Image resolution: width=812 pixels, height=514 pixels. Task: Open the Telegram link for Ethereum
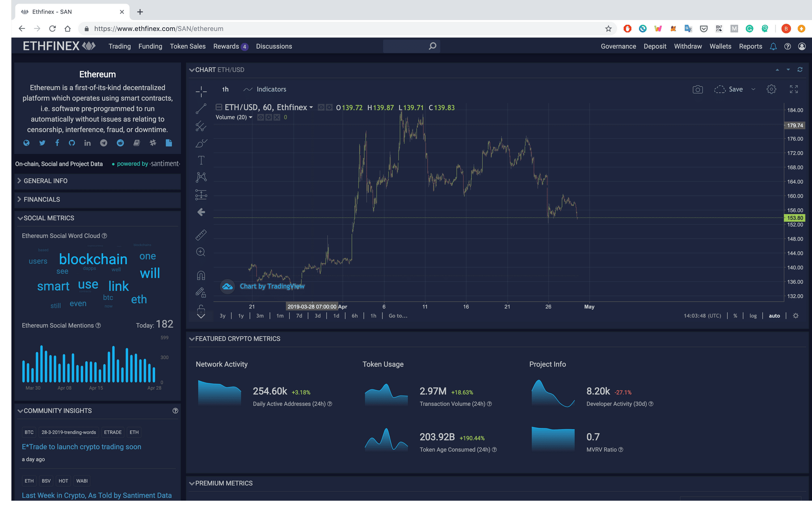click(x=104, y=143)
